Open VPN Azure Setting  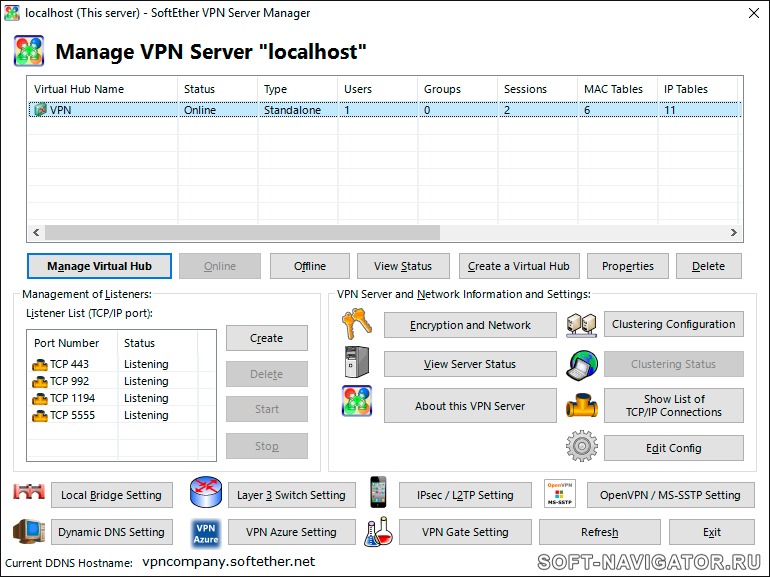(x=292, y=532)
